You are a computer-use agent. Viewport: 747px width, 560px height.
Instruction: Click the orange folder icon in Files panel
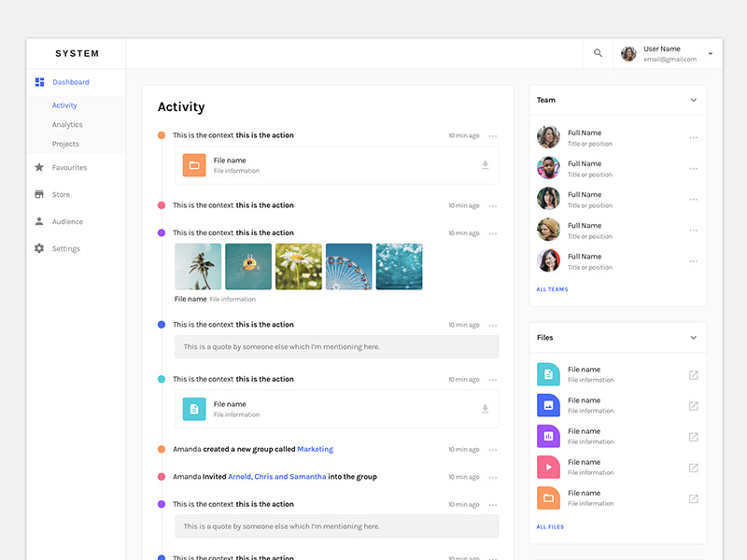548,498
